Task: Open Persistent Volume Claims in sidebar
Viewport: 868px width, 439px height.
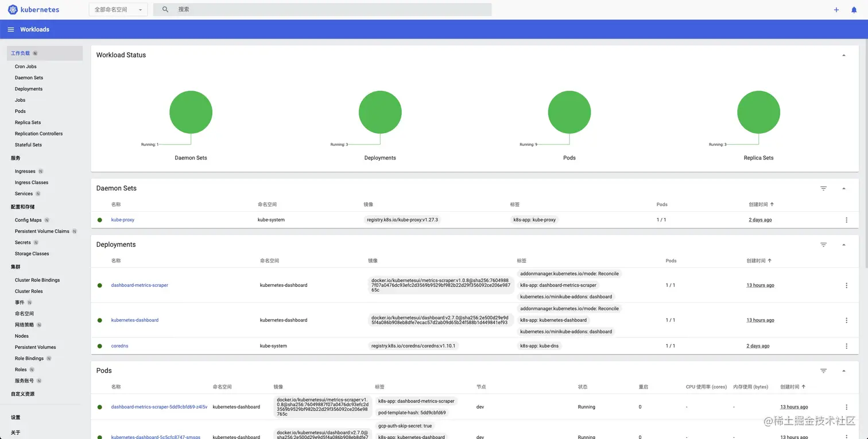Action: pyautogui.click(x=42, y=231)
